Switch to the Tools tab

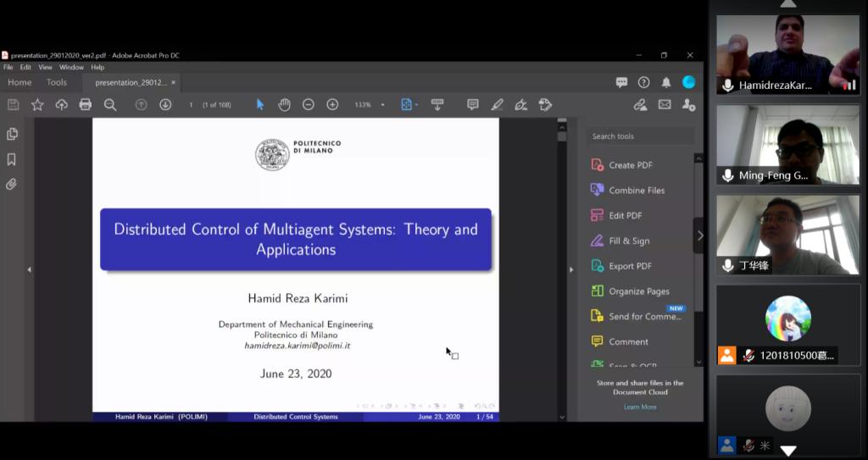tap(57, 82)
